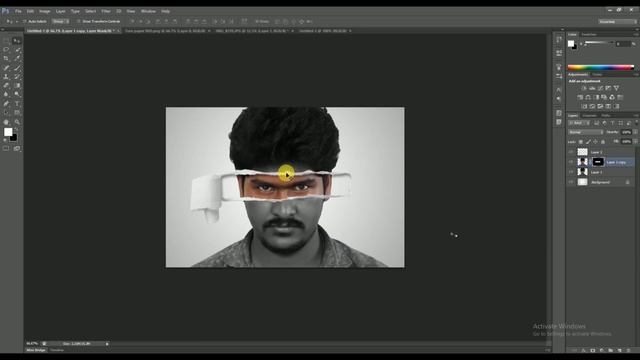Viewport: 640px width, 360px height.
Task: Select the Gradient tool
Action: 17,86
